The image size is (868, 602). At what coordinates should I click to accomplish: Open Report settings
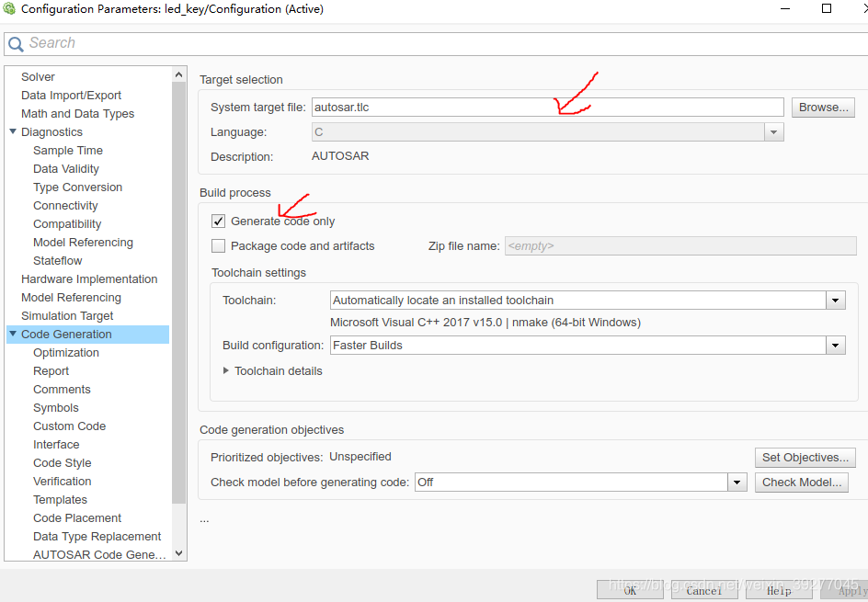[51, 370]
